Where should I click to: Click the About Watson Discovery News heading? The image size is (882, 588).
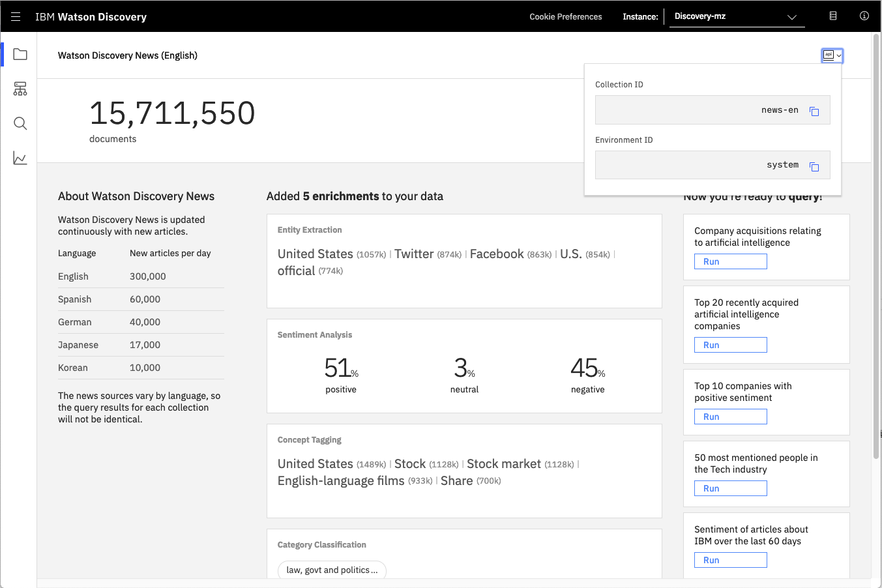pyautogui.click(x=136, y=196)
